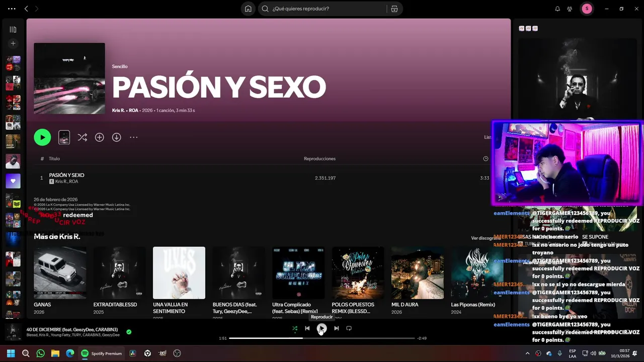Click the Reproducciones column header
644x362 pixels.
click(319, 158)
